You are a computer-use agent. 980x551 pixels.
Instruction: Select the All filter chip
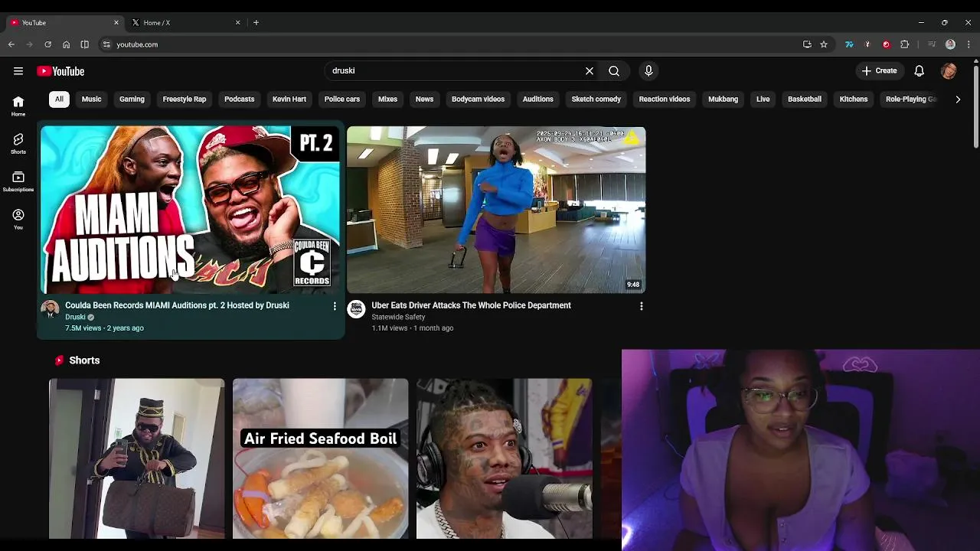click(59, 99)
